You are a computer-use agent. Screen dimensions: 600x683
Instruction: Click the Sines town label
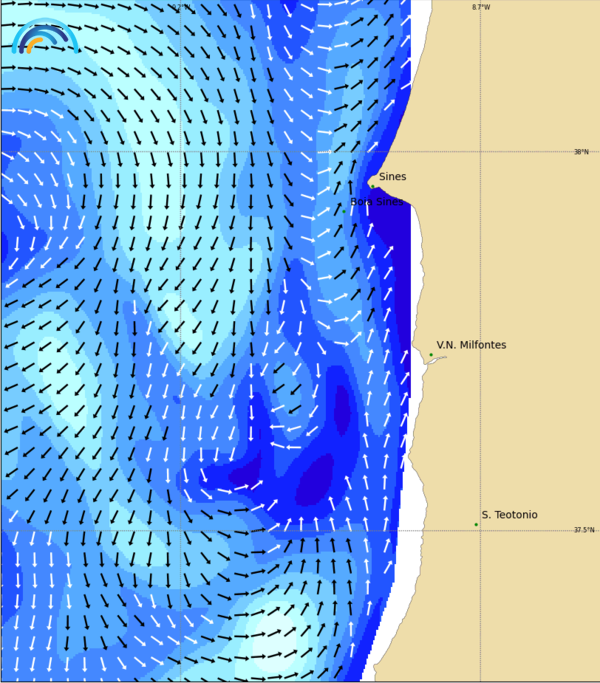[x=392, y=177]
